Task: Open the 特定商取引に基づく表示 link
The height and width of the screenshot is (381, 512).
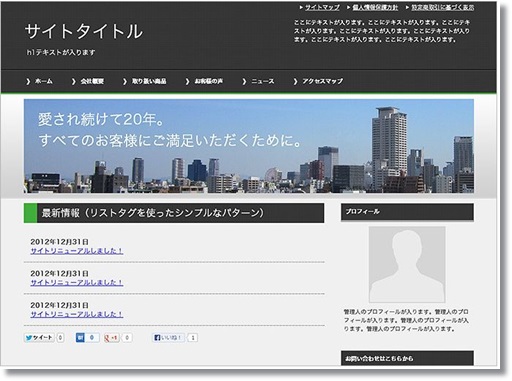Action: click(442, 7)
